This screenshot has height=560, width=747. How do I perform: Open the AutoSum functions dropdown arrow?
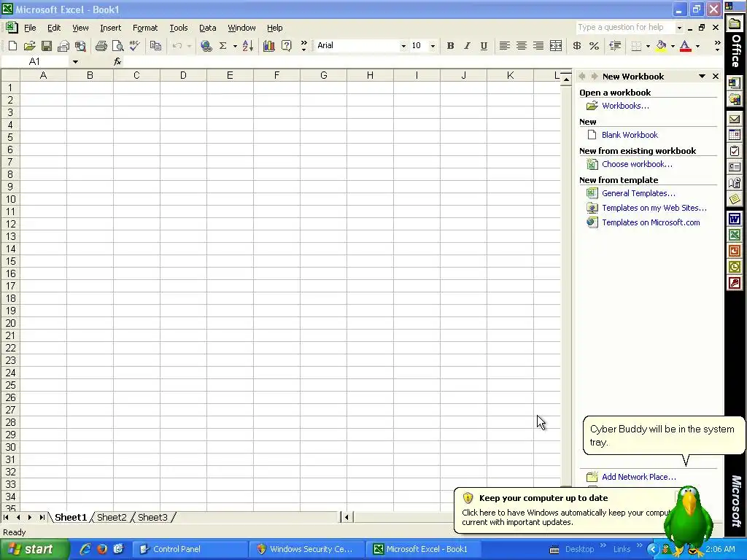pos(235,46)
